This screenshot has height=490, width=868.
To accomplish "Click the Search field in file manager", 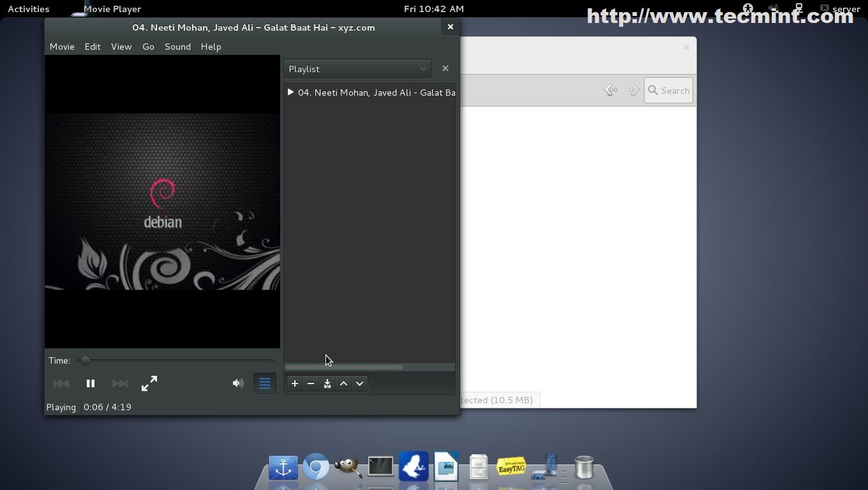I will 669,91.
